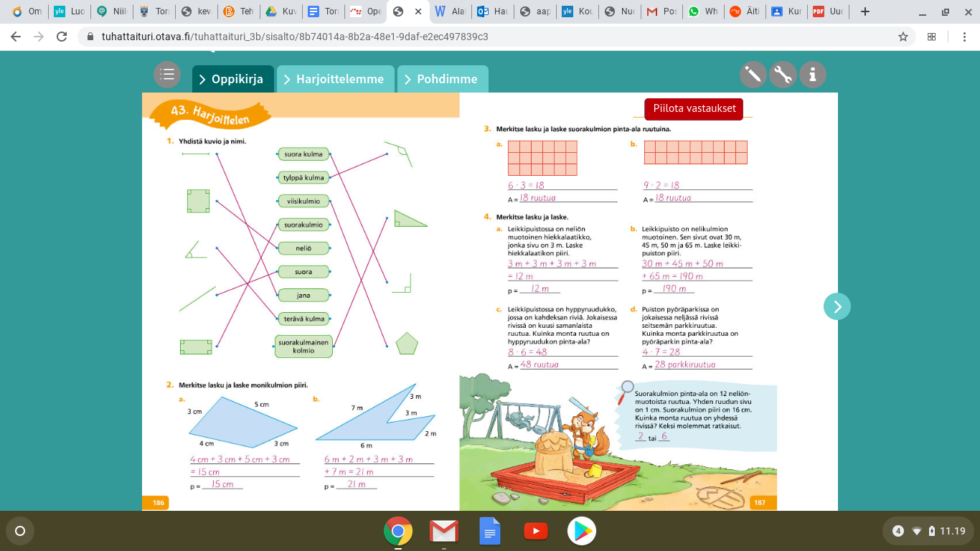Hide answers with Piilota vastaukset button
The image size is (980, 551).
point(694,108)
